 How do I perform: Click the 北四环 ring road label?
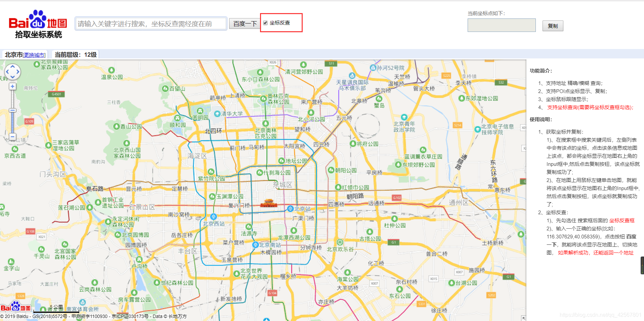[x=213, y=131]
